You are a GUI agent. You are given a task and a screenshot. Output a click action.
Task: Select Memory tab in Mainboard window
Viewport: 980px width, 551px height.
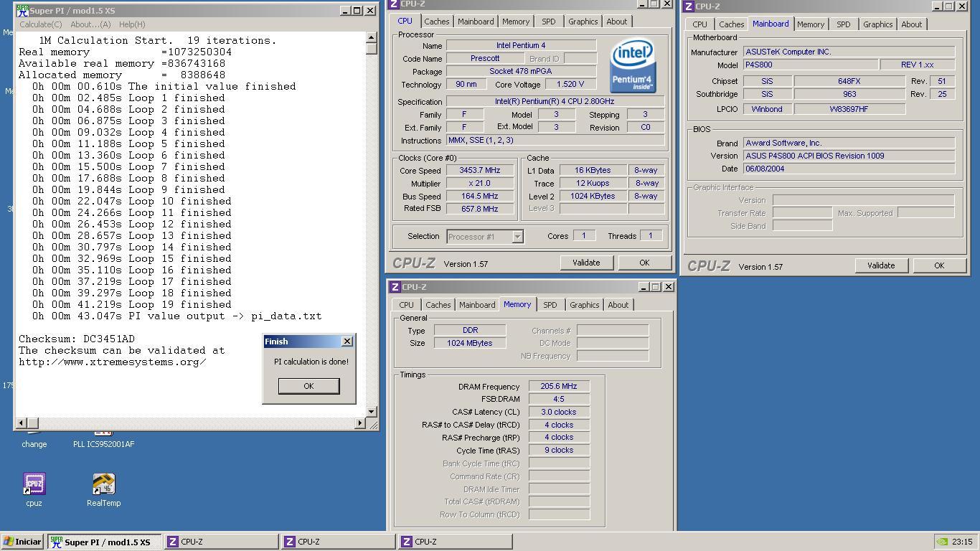pos(811,24)
